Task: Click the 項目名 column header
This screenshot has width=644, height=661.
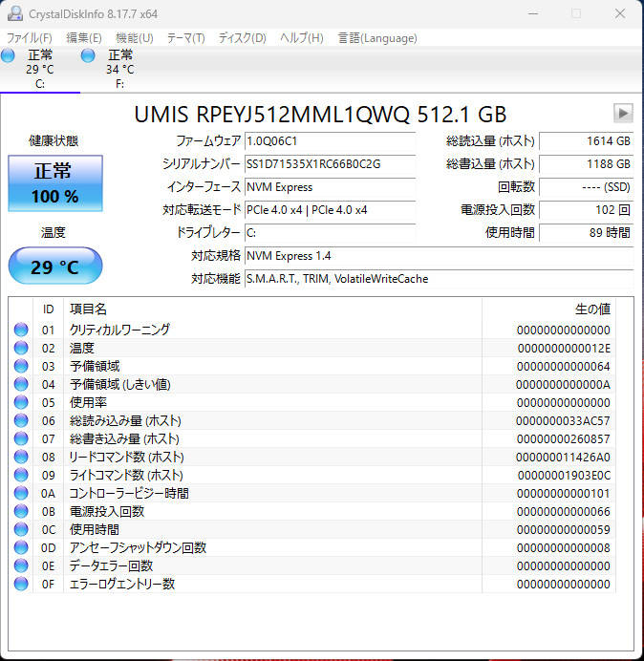Action: [272, 309]
